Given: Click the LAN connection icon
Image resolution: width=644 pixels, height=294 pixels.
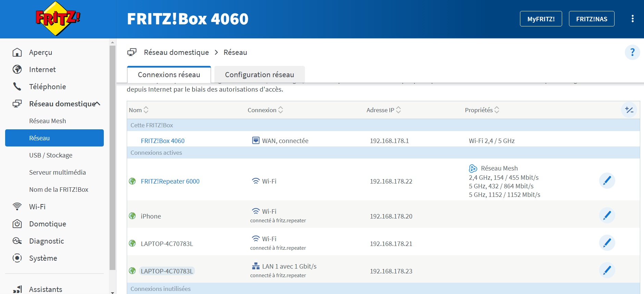Looking at the screenshot, I should (256, 266).
